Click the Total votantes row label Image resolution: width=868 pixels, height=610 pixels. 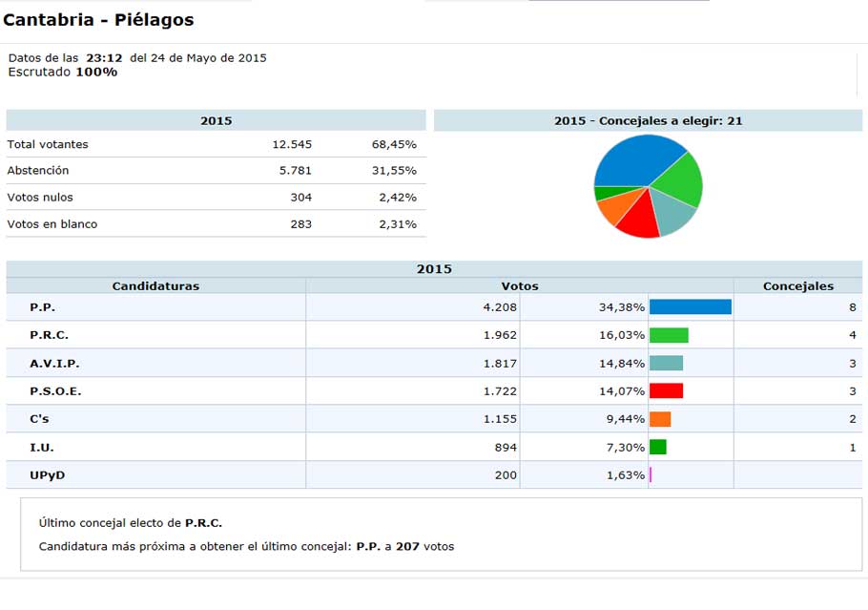tap(48, 144)
